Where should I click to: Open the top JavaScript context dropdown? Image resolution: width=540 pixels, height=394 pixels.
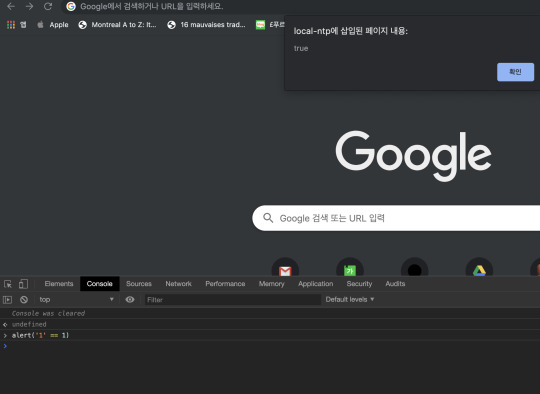pos(76,300)
